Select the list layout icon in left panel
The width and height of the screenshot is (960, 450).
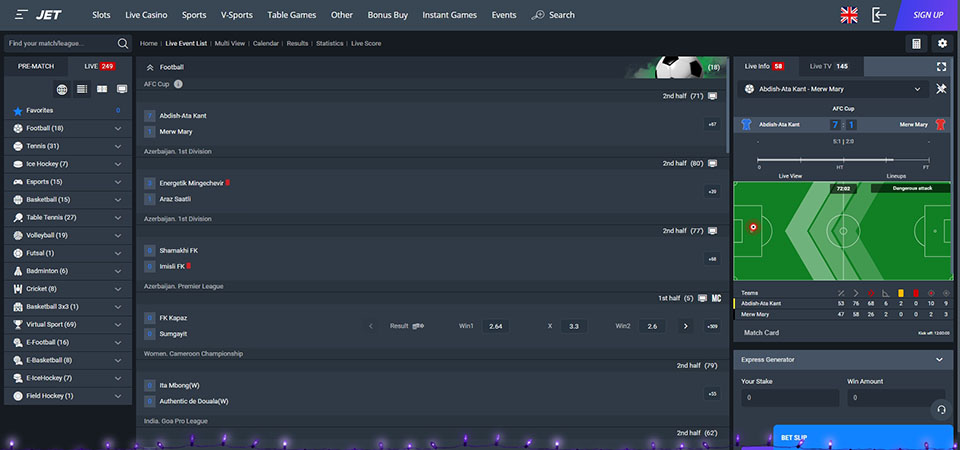[x=82, y=89]
